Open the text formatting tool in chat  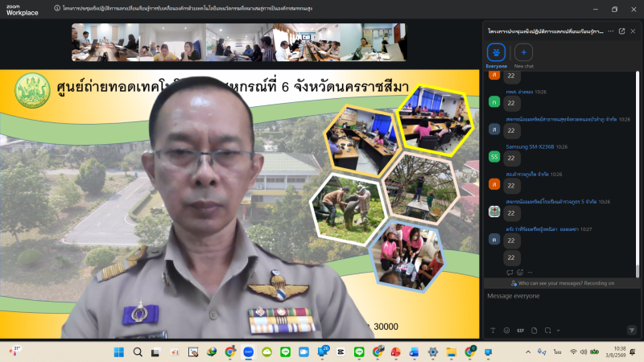click(493, 331)
